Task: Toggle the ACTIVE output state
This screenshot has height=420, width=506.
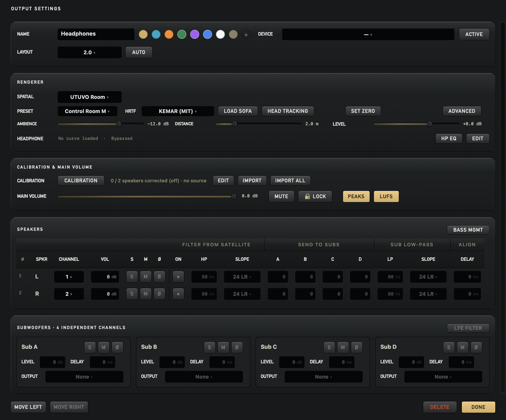Action: (474, 34)
